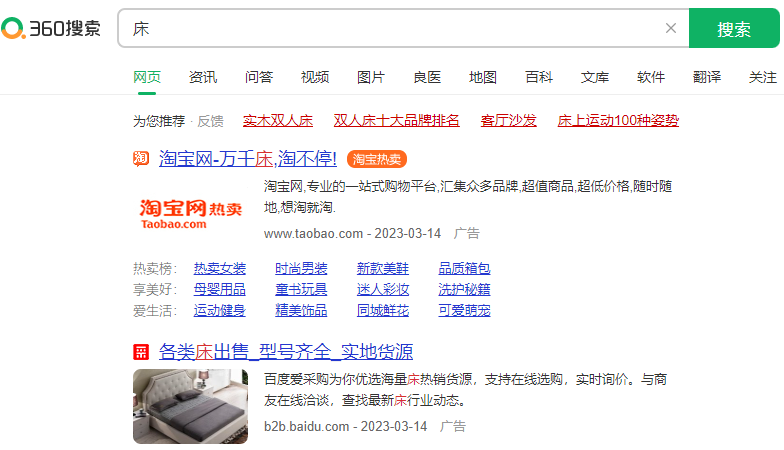Open the 时尚男装 link
The width and height of the screenshot is (784, 450).
tap(301, 268)
